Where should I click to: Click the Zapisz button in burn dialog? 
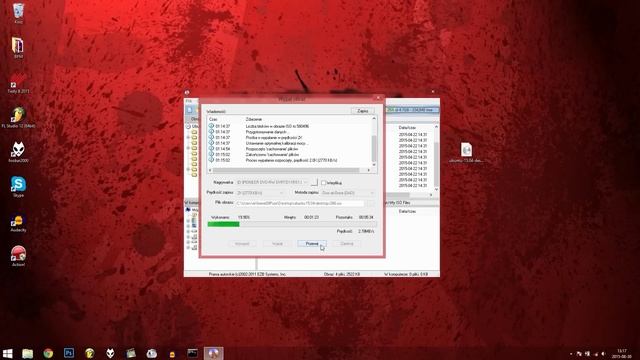point(362,111)
